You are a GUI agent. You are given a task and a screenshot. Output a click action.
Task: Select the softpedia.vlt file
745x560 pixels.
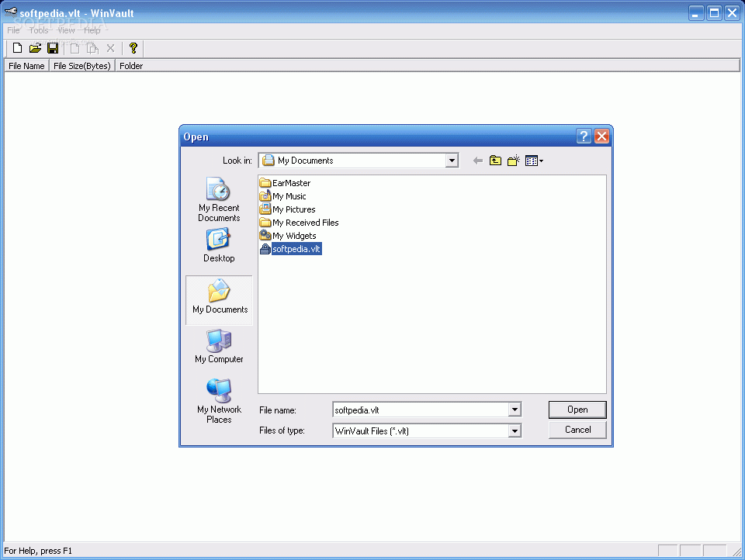point(291,249)
